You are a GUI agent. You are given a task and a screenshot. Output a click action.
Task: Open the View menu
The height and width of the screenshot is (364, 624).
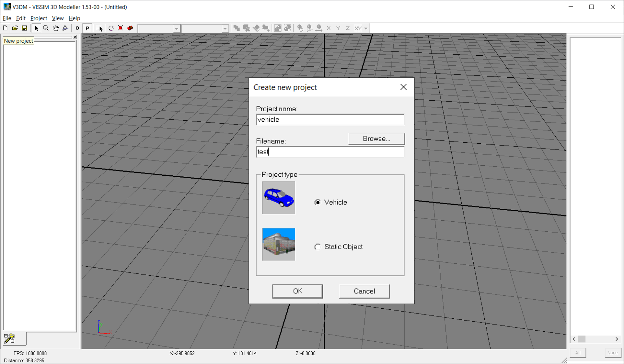click(58, 18)
